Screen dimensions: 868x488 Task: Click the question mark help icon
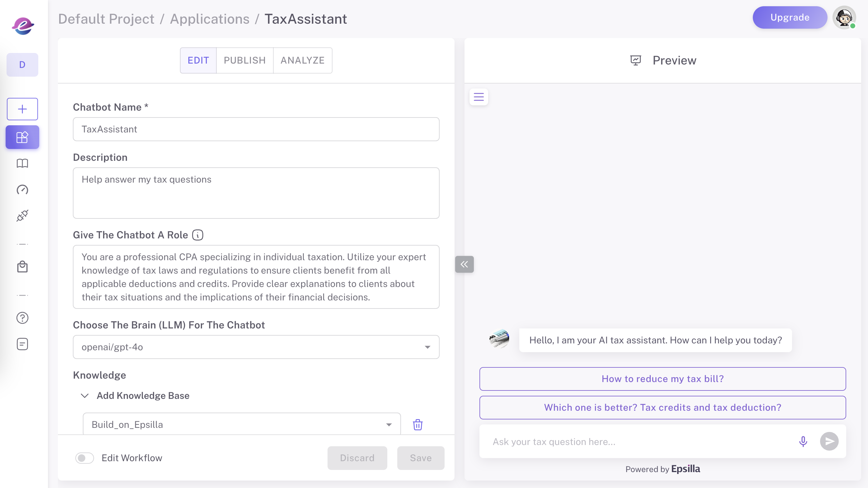pyautogui.click(x=22, y=318)
